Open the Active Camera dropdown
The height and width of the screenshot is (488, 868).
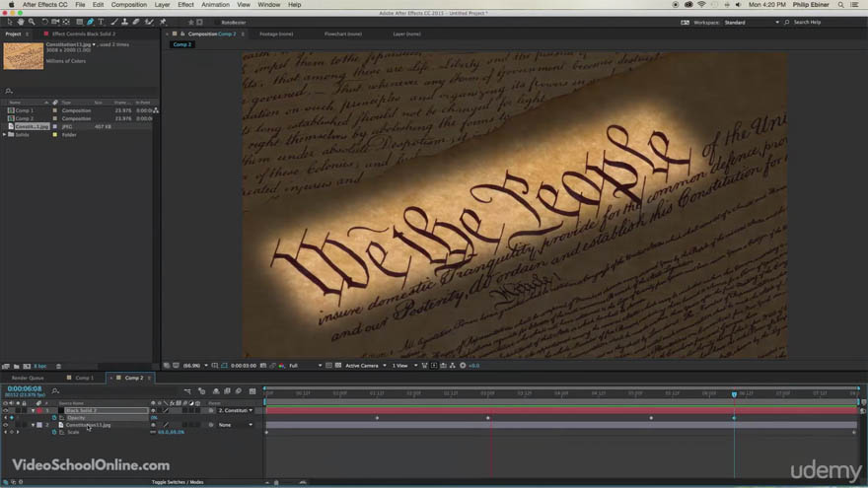pyautogui.click(x=366, y=366)
